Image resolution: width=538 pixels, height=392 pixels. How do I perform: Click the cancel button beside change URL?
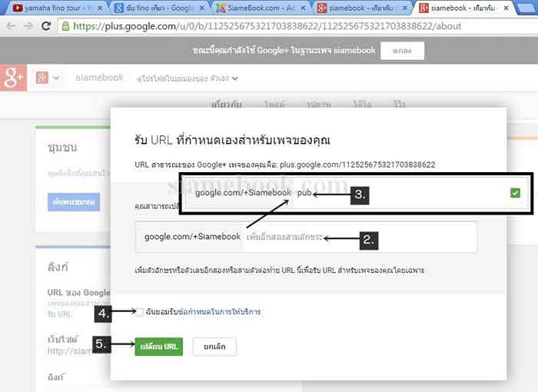point(214,347)
